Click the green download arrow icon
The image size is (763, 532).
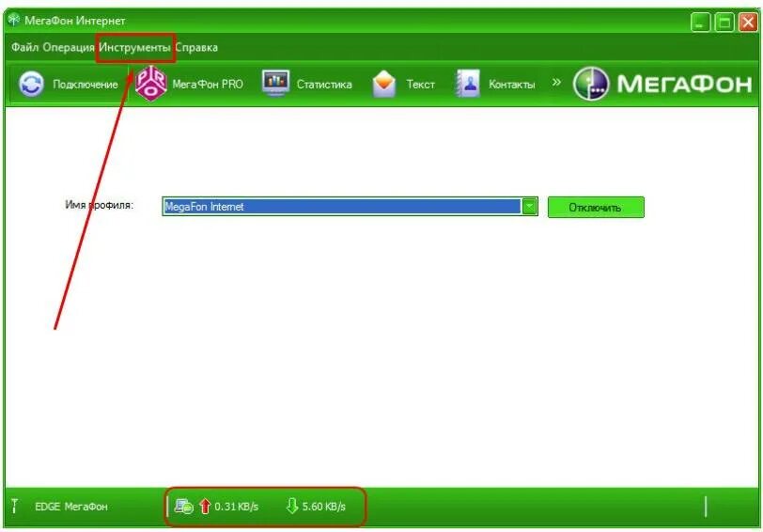click(291, 506)
